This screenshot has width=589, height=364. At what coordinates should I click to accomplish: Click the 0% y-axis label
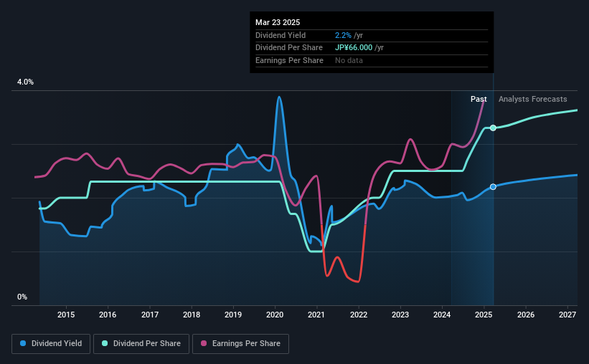pos(22,297)
